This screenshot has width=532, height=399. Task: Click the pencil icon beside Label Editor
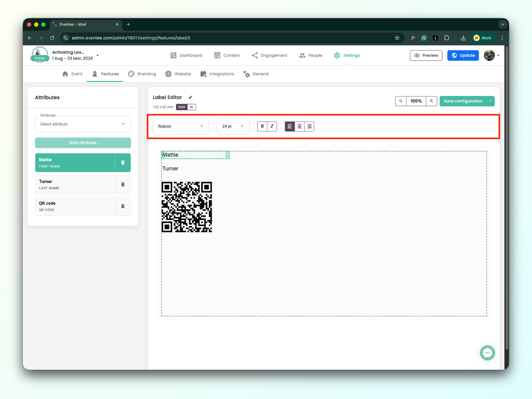click(x=191, y=97)
